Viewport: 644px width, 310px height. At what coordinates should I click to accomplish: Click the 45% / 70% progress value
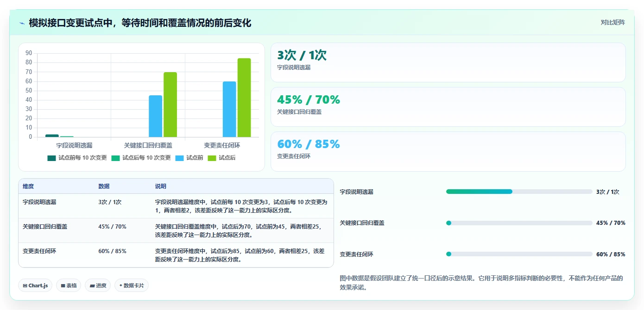click(611, 223)
